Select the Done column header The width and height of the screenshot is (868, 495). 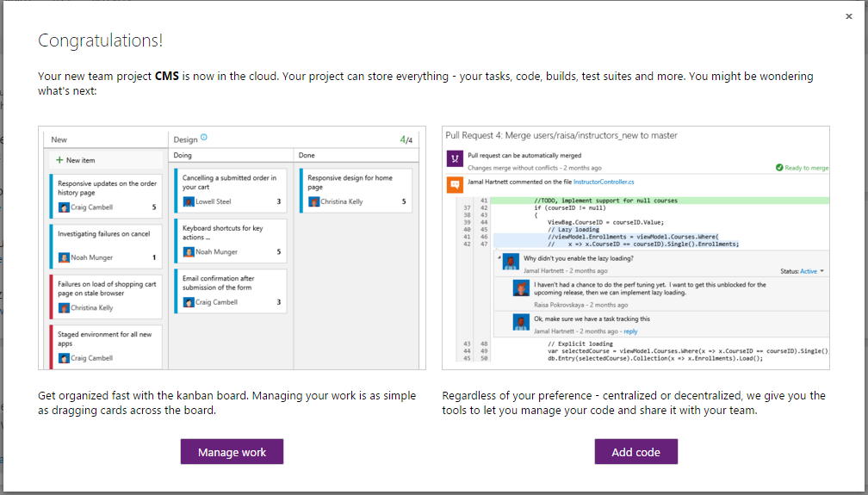click(307, 156)
